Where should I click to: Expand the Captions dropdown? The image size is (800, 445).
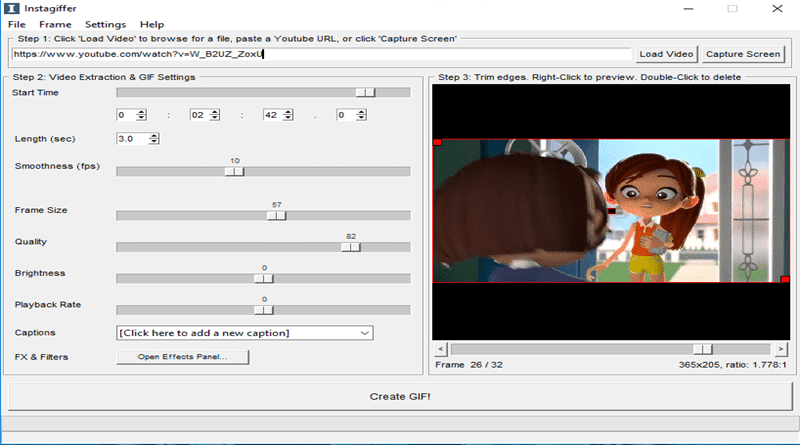click(364, 333)
